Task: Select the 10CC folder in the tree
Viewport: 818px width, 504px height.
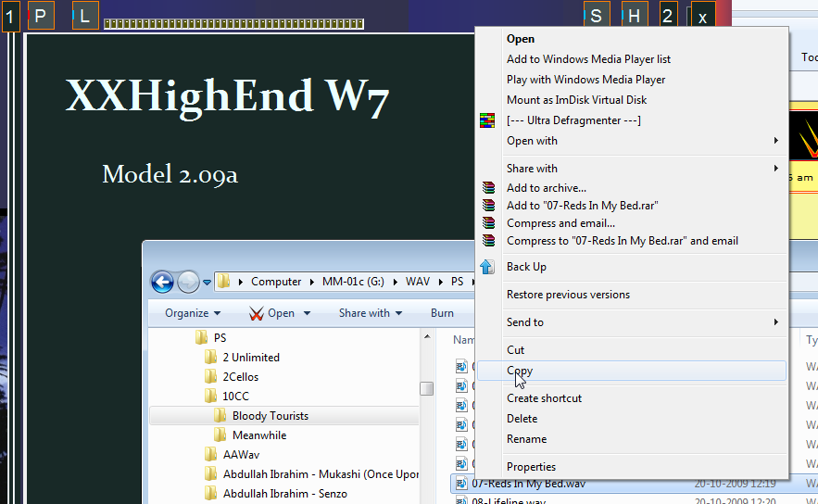Action: 228,397
